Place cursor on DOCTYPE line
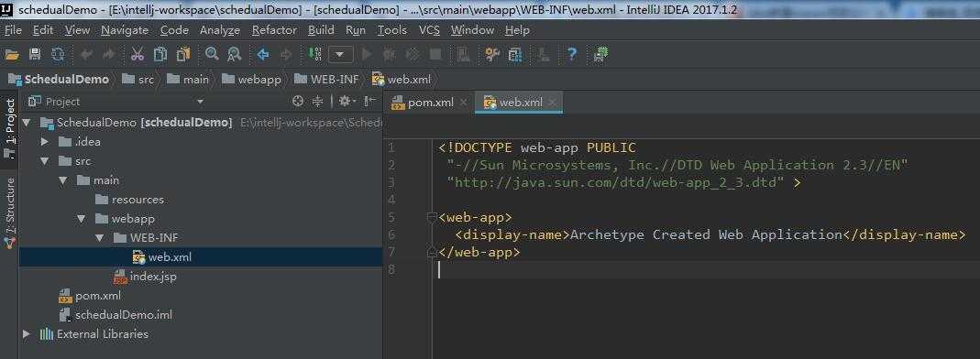This screenshot has width=980, height=359. click(x=537, y=148)
